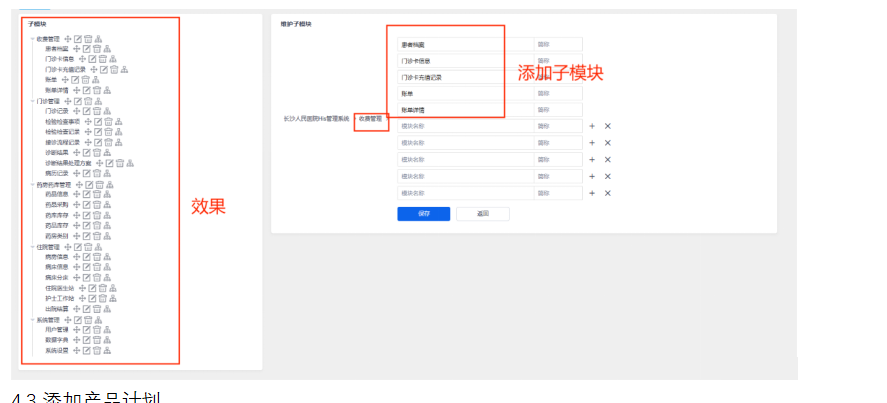The width and height of the screenshot is (887, 403).
Task: Click the 子模块 panel heading
Action: (x=37, y=24)
